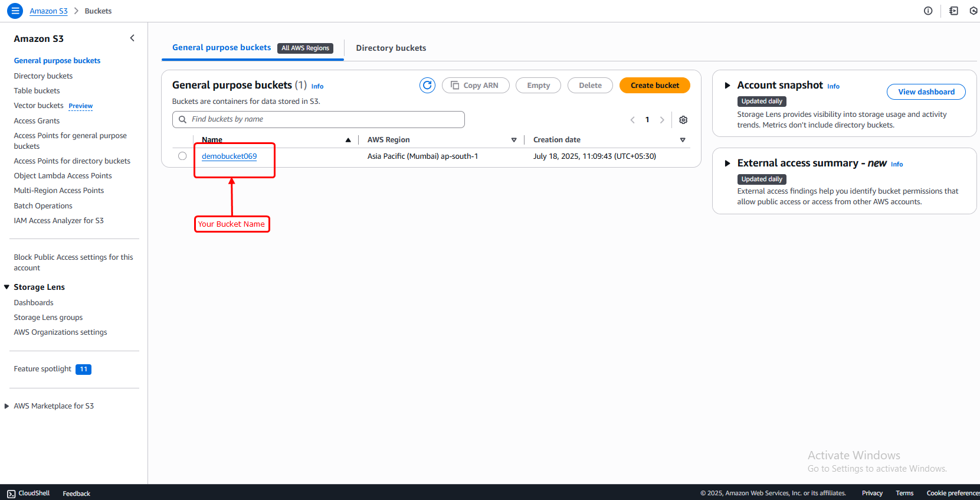This screenshot has height=500, width=980.
Task: Click Amazon S3 breadcrumb link
Action: 48,11
